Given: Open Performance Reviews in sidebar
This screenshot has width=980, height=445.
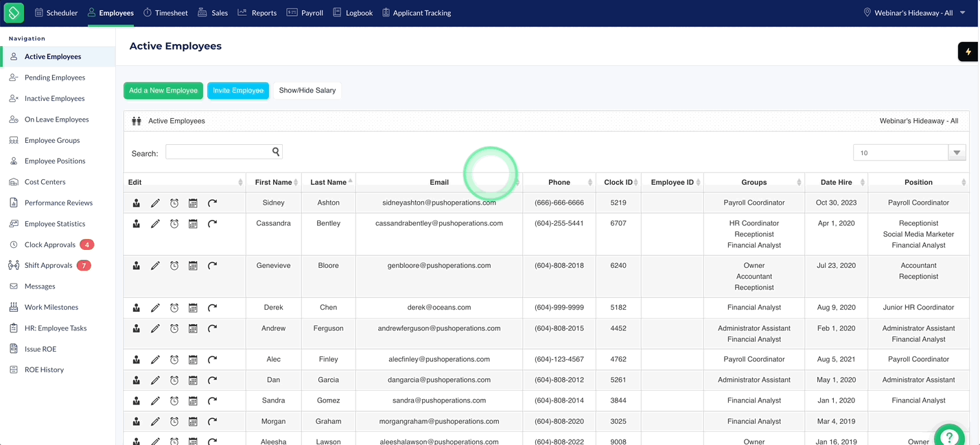Looking at the screenshot, I should pos(58,203).
